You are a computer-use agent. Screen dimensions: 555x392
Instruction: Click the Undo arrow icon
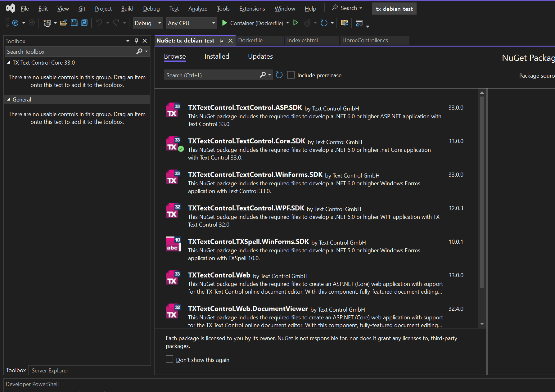(x=99, y=23)
